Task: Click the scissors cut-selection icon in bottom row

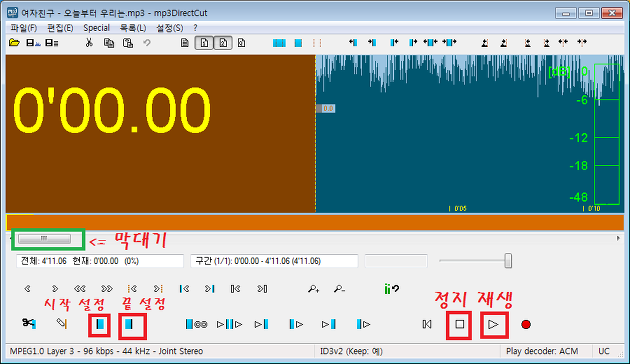Action: pyautogui.click(x=29, y=323)
